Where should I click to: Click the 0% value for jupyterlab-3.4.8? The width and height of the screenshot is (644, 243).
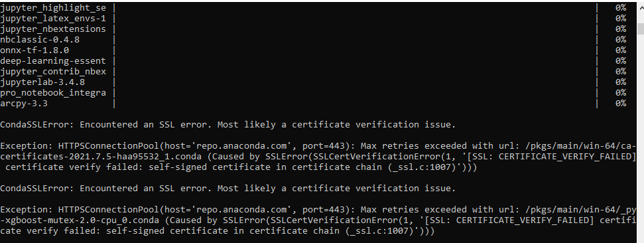pos(621,82)
